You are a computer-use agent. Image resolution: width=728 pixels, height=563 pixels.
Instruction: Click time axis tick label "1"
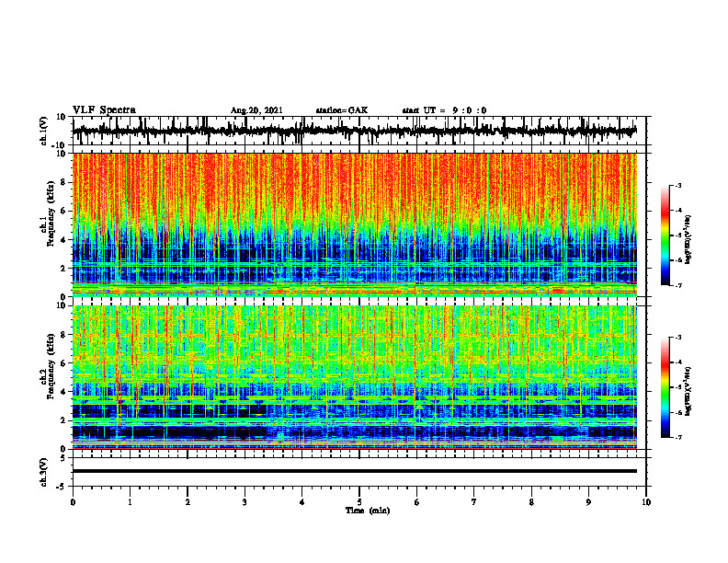click(130, 502)
